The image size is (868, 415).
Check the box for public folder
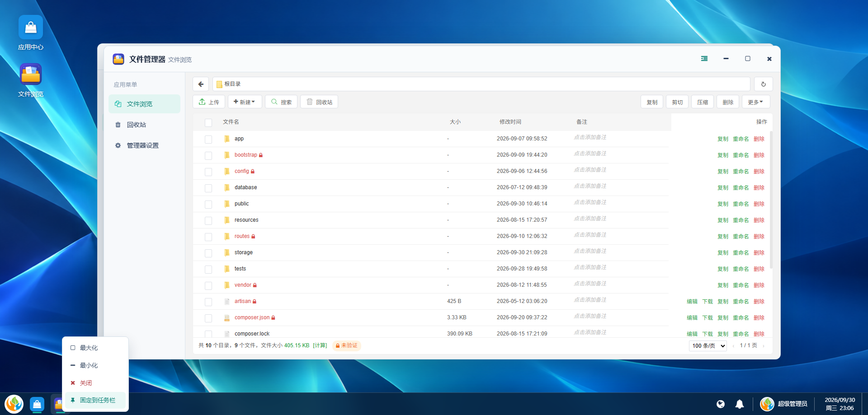[x=208, y=204]
